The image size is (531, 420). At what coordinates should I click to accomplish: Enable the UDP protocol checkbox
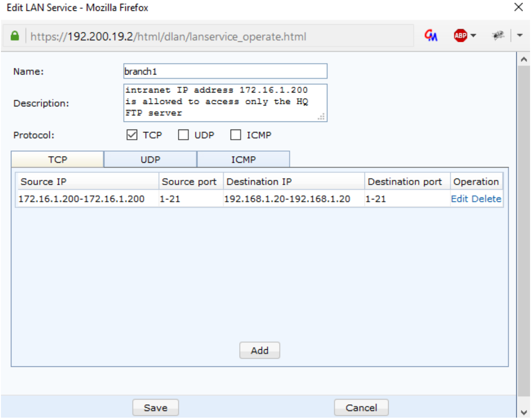(x=183, y=135)
